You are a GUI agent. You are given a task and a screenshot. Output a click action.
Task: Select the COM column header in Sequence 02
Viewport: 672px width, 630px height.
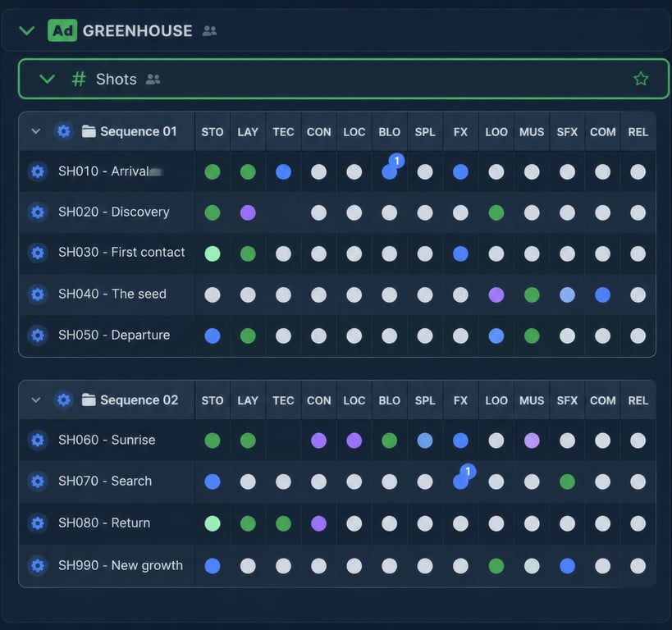click(602, 400)
